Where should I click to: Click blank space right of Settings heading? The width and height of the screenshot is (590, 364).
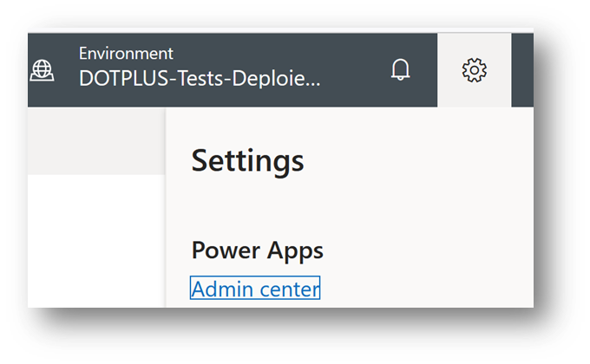click(416, 160)
